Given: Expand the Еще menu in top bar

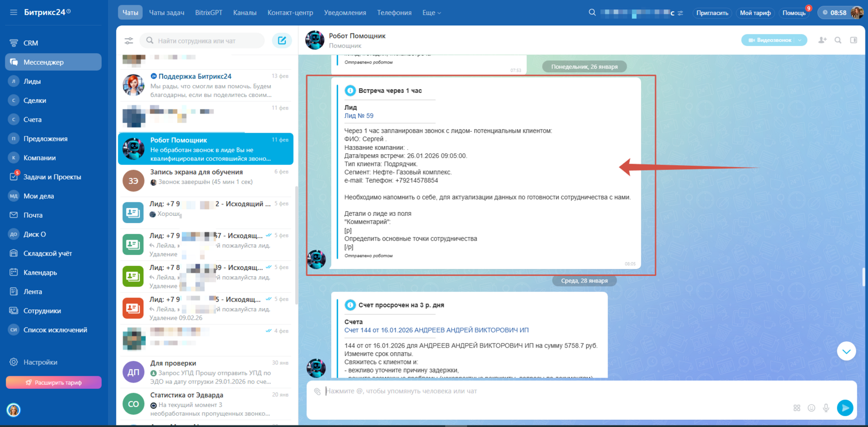Looking at the screenshot, I should (x=431, y=13).
